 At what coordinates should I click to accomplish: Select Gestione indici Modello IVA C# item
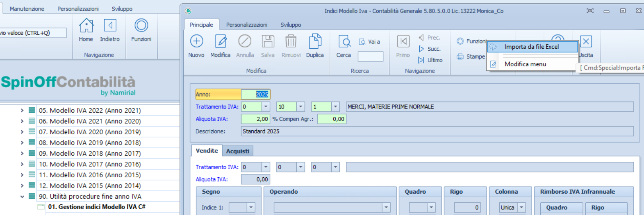point(96,207)
